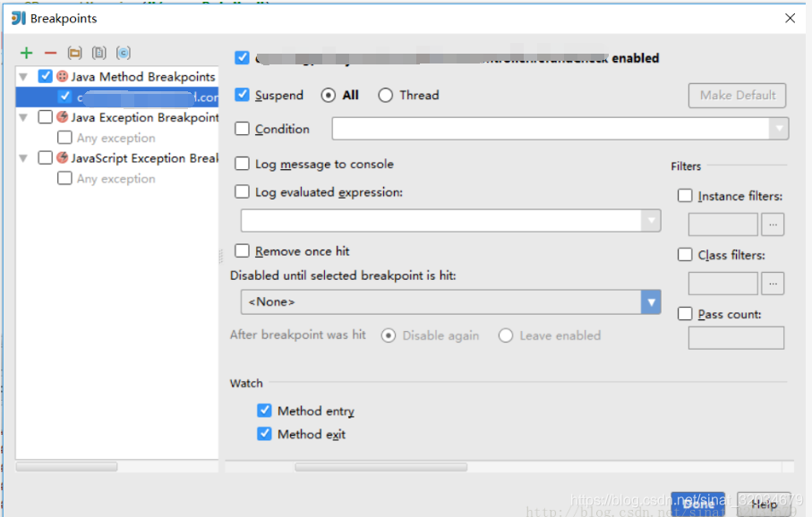Select the All suspend policy radio
This screenshot has width=812, height=517.
(x=329, y=95)
